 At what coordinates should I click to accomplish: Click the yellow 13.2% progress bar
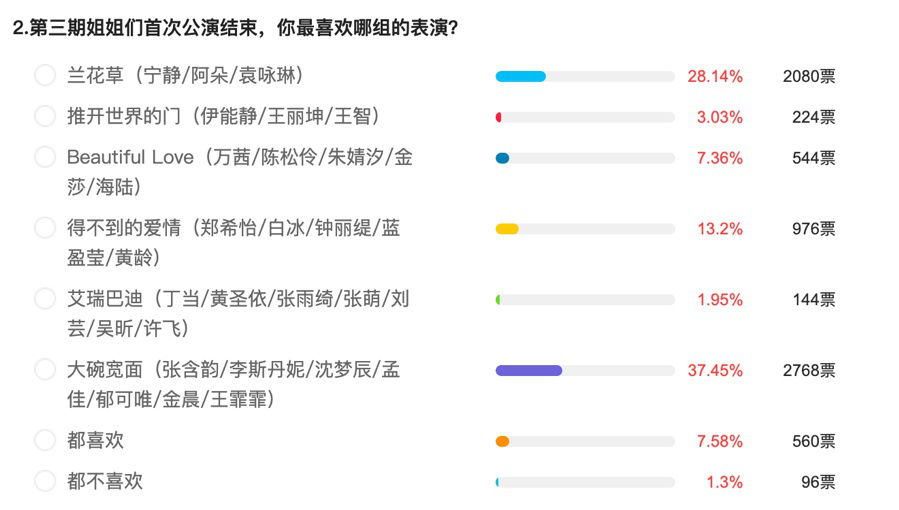click(x=585, y=229)
